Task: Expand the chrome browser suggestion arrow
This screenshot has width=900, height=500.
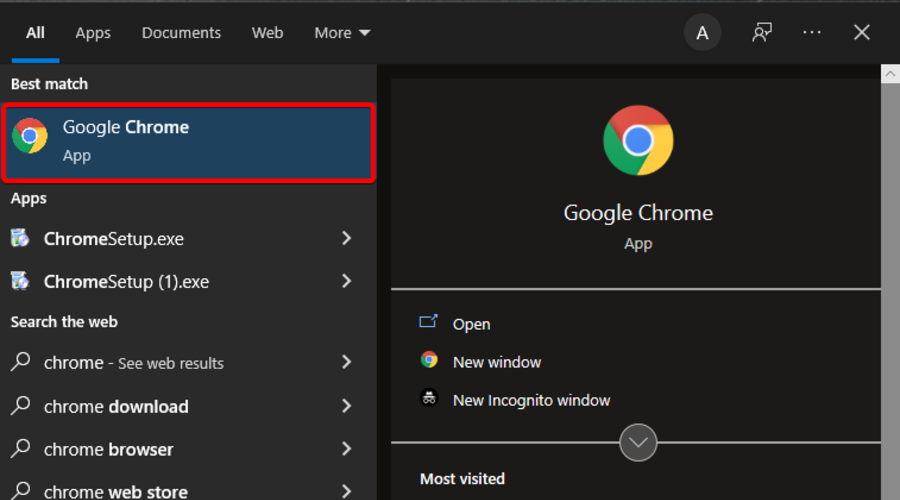Action: [346, 449]
